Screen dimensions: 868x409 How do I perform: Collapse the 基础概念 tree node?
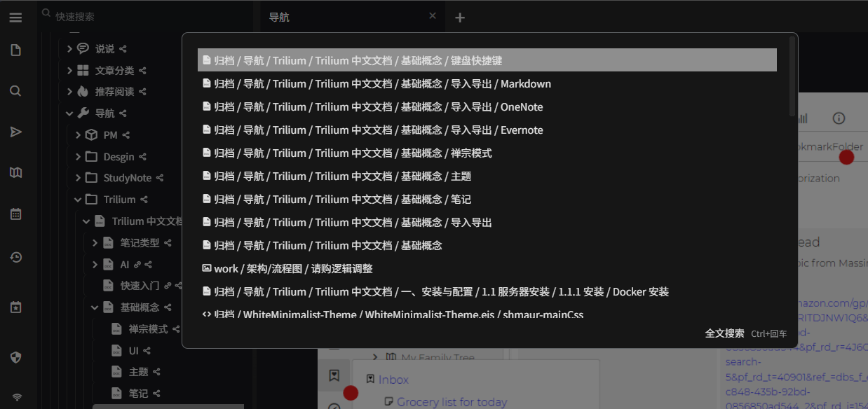pyautogui.click(x=95, y=307)
